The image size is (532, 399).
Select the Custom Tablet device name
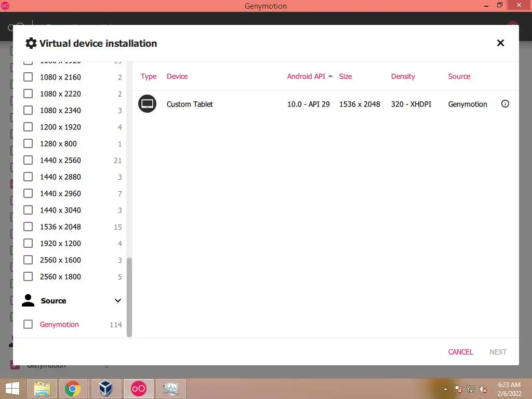190,104
